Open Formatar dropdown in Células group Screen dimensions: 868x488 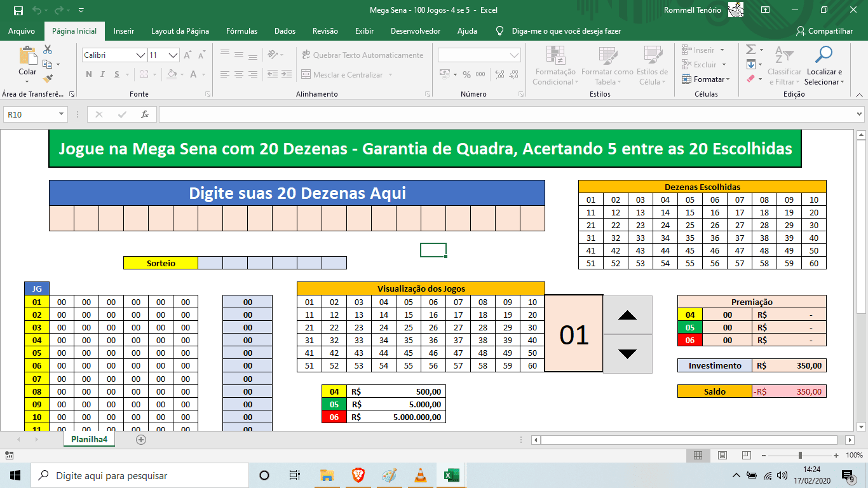point(706,79)
